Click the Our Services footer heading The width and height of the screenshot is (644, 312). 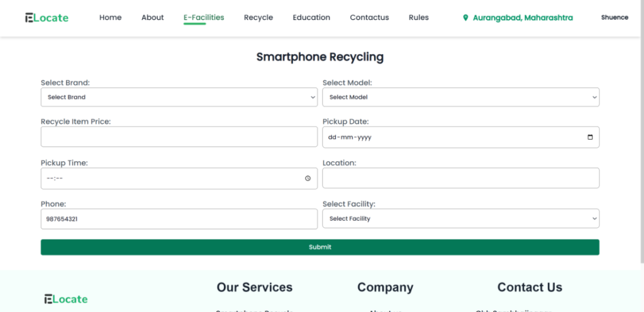(x=255, y=287)
